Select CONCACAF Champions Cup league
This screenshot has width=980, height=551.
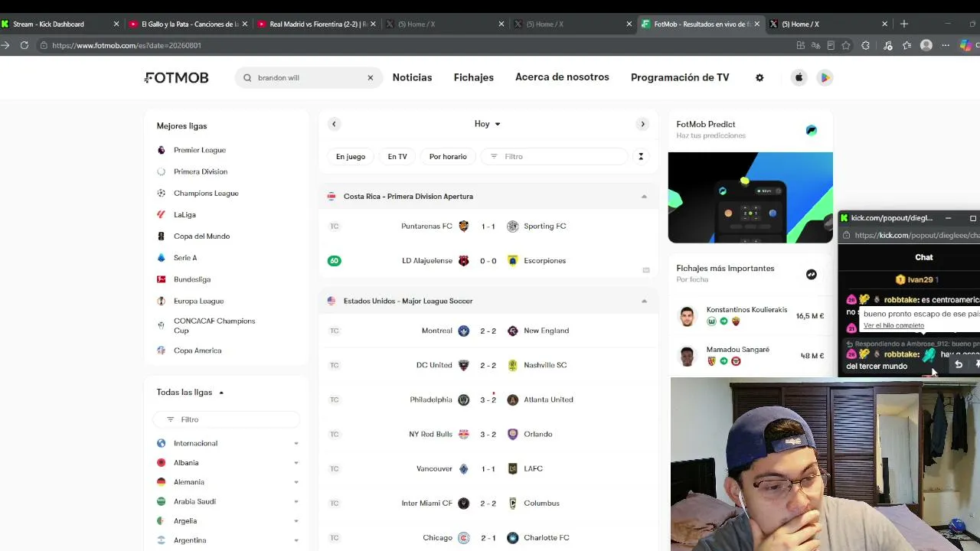coord(214,325)
